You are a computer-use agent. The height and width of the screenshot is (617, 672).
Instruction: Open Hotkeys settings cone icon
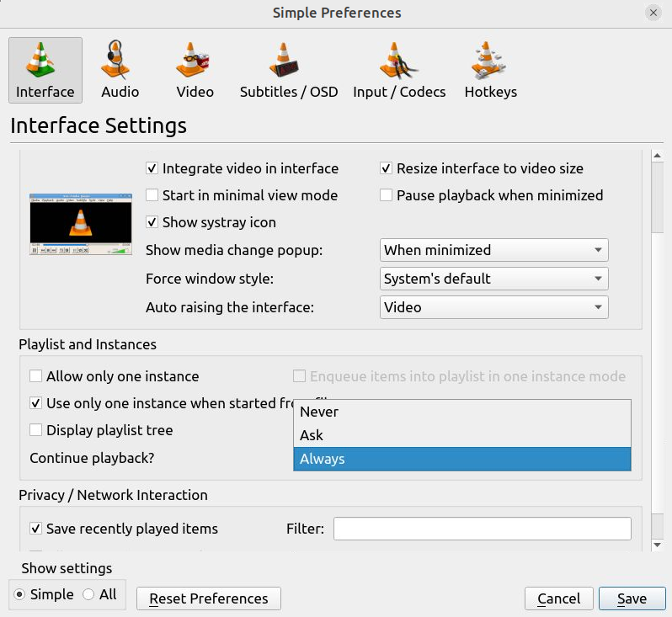click(490, 61)
